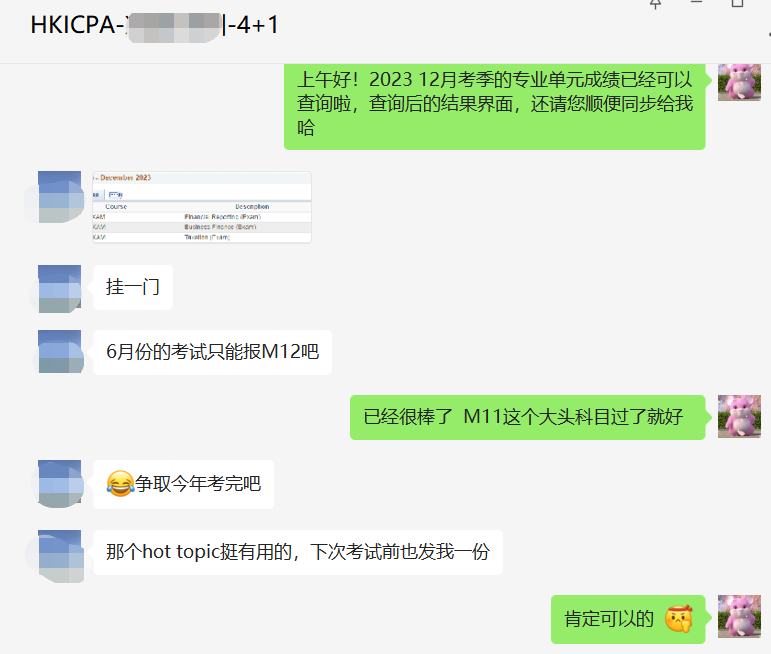Click the avatar beside the 6月份的考试 message

point(59,352)
